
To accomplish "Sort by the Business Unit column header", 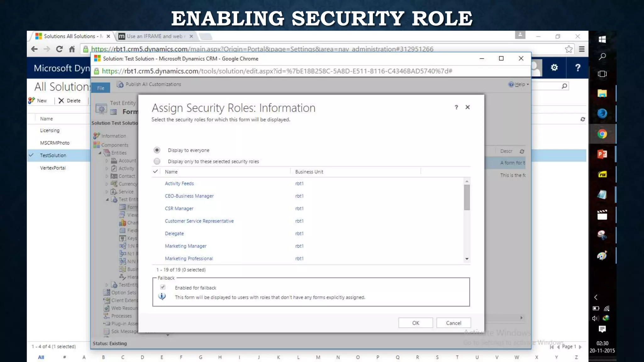I will [x=309, y=172].
